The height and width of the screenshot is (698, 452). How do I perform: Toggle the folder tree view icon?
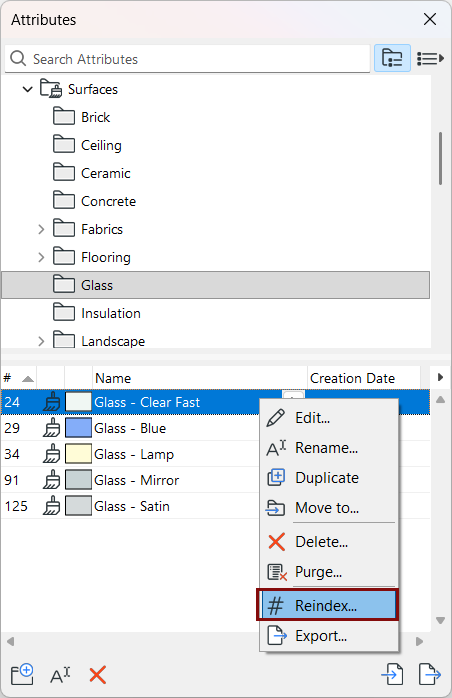[392, 58]
